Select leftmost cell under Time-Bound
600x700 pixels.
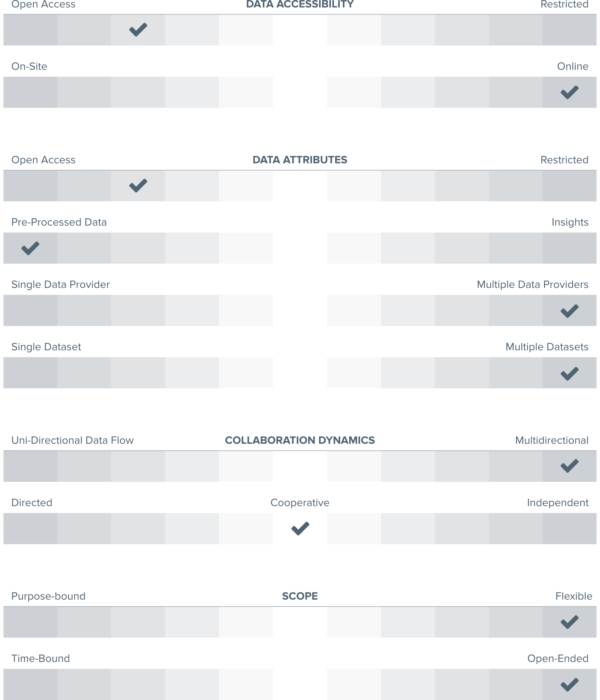pos(30,684)
